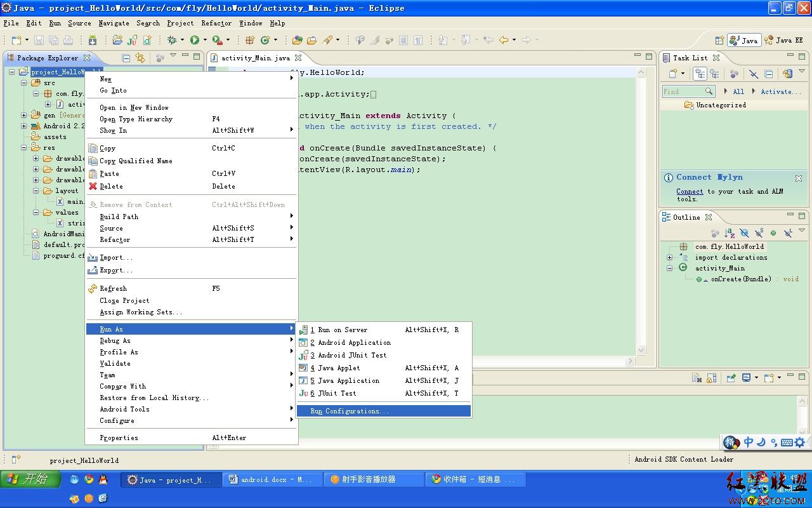Toggle Categorized view in Task List

point(700,74)
